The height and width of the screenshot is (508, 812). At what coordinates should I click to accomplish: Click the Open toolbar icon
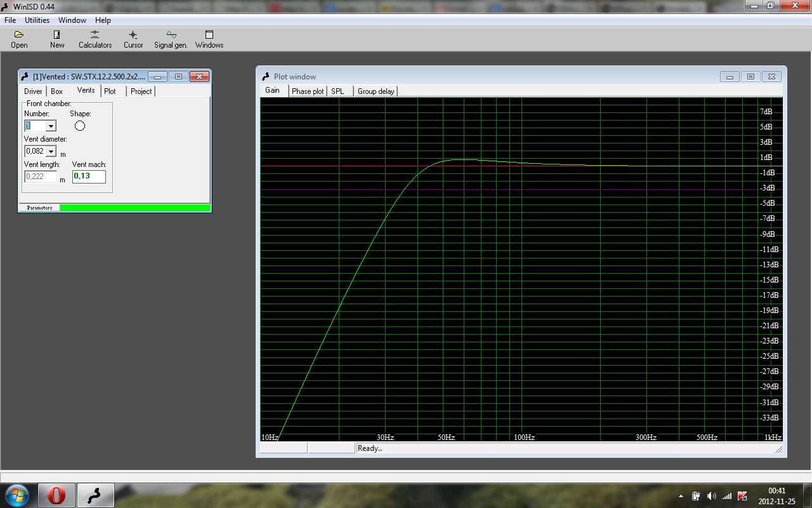[x=19, y=39]
